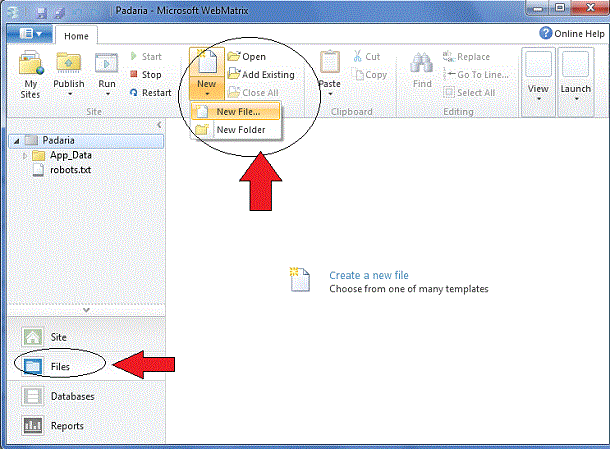Open the Paste dropdown arrow

click(330, 94)
